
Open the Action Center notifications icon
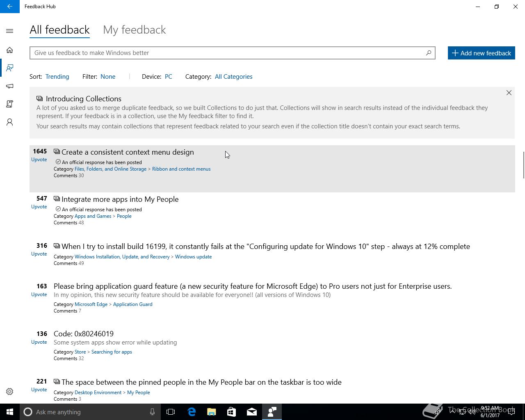[x=511, y=412]
